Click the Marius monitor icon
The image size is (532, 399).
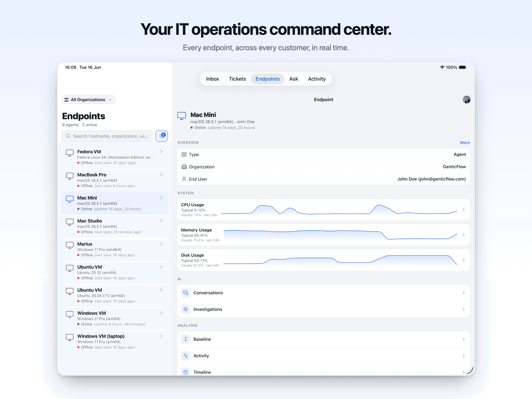pos(70,245)
